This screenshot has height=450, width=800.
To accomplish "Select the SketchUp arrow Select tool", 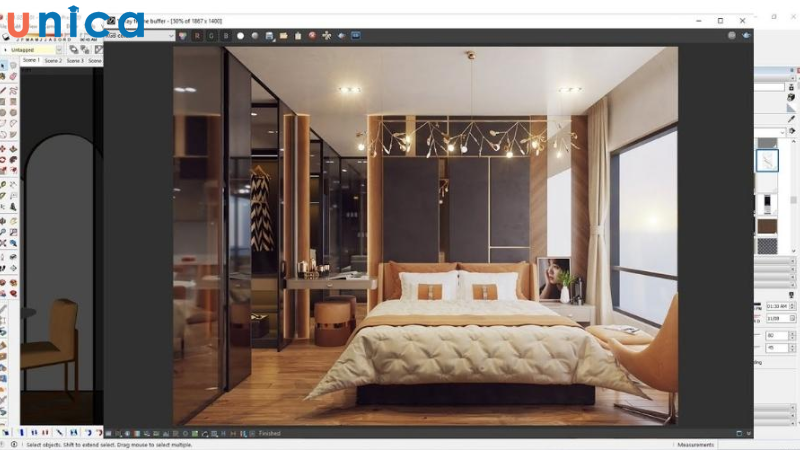I will pos(4,66).
